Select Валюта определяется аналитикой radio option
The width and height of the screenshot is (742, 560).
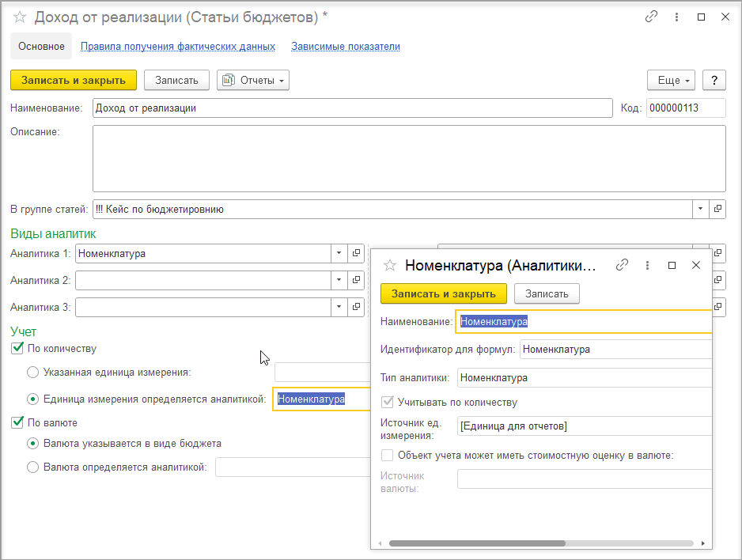[32, 467]
